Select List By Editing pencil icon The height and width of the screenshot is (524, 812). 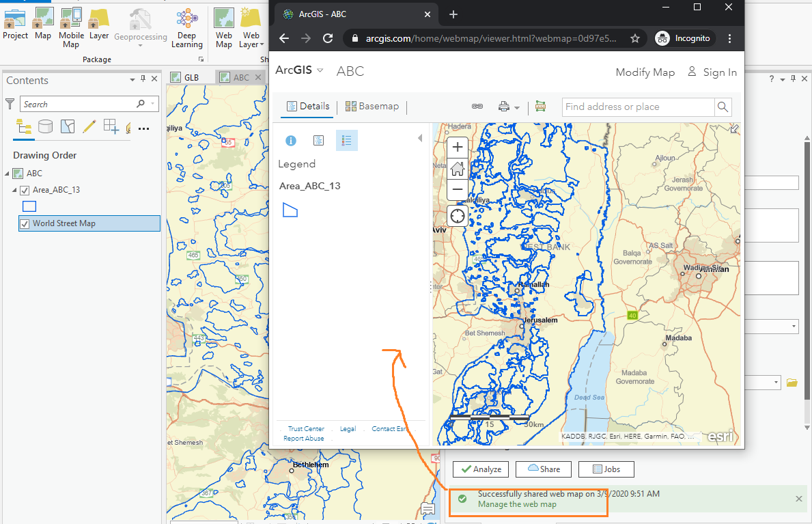point(89,126)
